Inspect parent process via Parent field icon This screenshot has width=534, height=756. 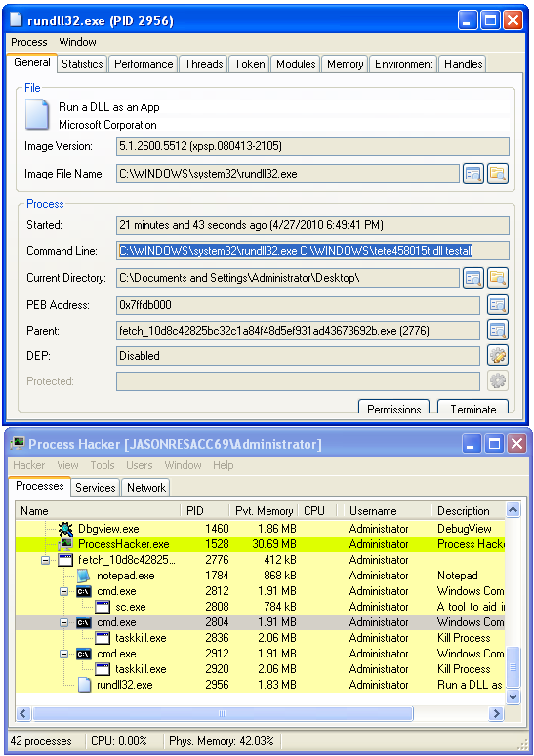[x=497, y=331]
